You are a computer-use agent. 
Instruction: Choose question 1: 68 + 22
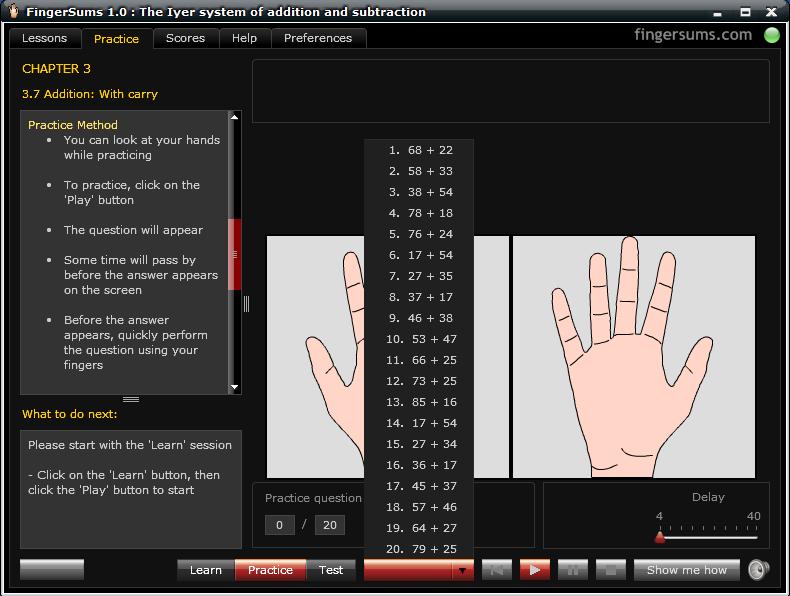pyautogui.click(x=420, y=150)
